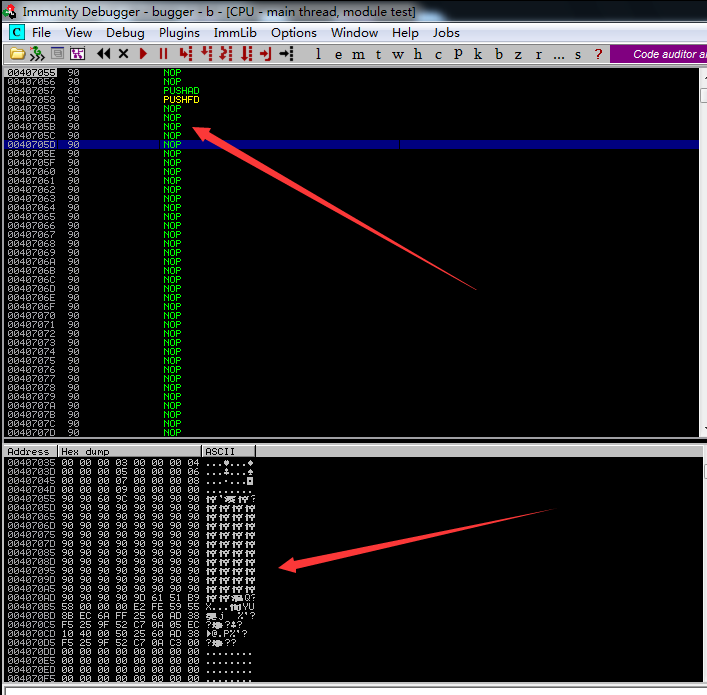Click the Open file folder icon

coord(17,54)
